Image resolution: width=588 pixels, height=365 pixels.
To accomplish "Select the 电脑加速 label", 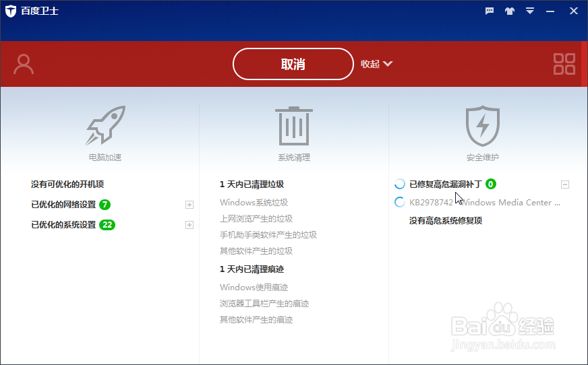I will pos(105,157).
